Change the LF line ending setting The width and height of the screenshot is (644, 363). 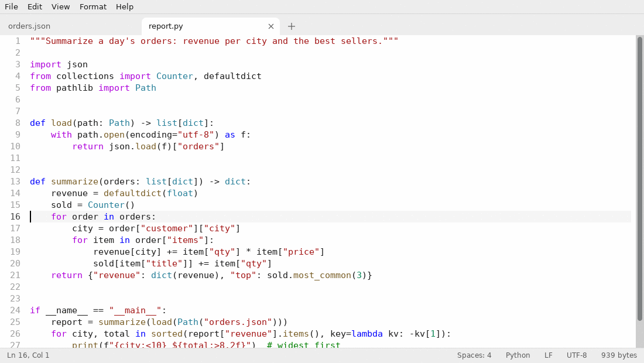[549, 355]
